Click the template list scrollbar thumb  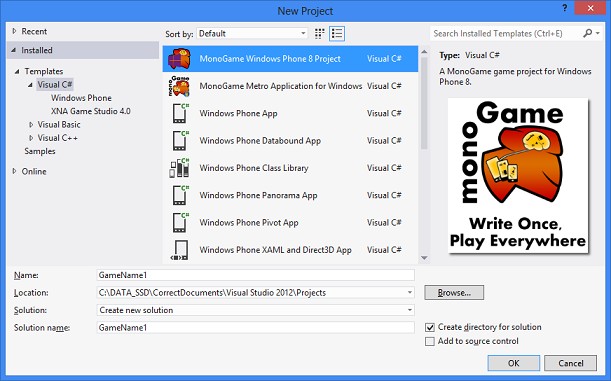tap(424, 103)
